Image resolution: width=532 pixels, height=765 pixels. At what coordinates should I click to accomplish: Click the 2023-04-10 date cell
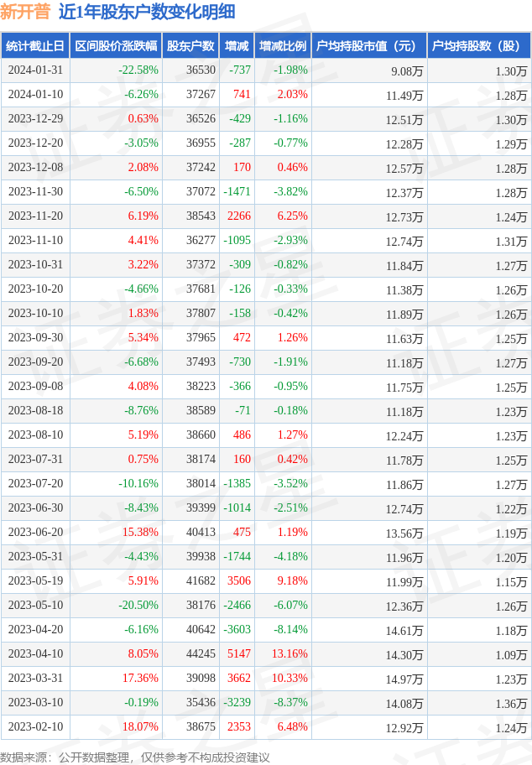coord(35,654)
